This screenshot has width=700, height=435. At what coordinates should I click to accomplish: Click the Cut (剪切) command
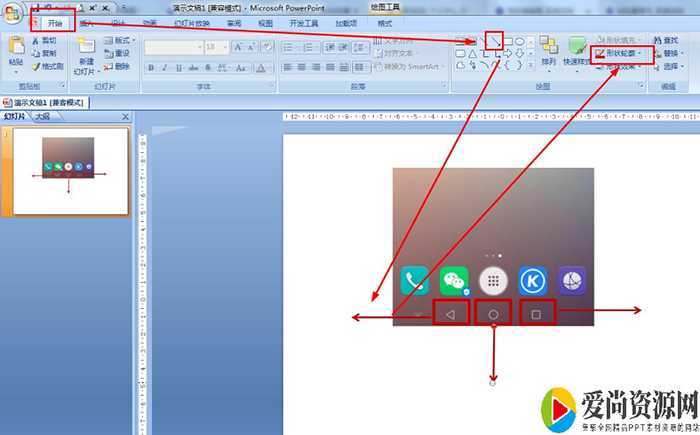click(x=43, y=41)
